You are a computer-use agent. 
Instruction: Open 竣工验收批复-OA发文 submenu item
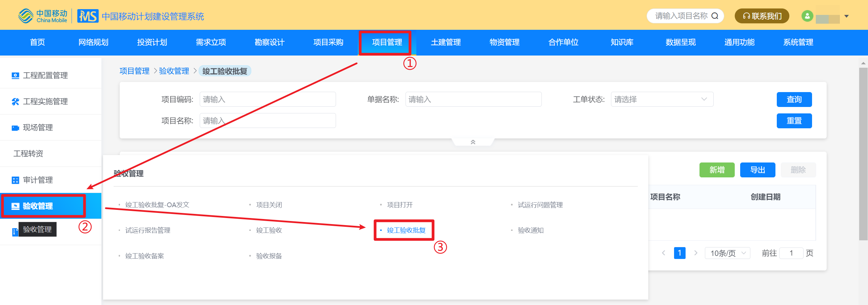coord(157,205)
